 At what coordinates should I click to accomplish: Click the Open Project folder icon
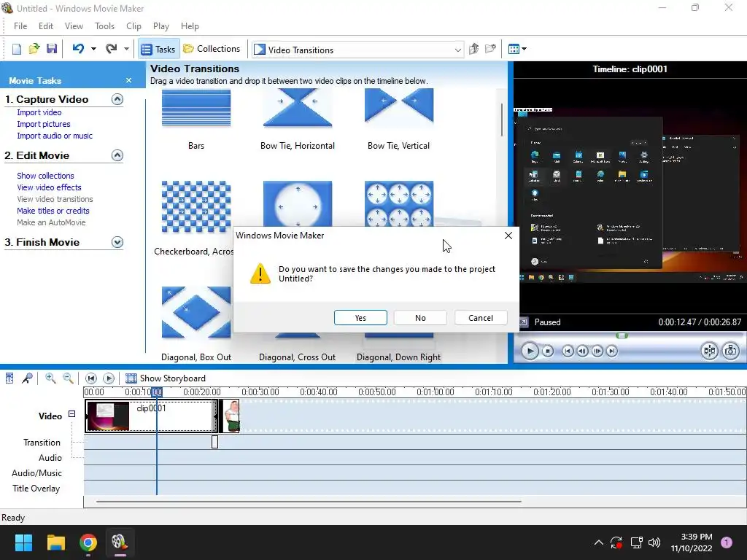point(34,49)
